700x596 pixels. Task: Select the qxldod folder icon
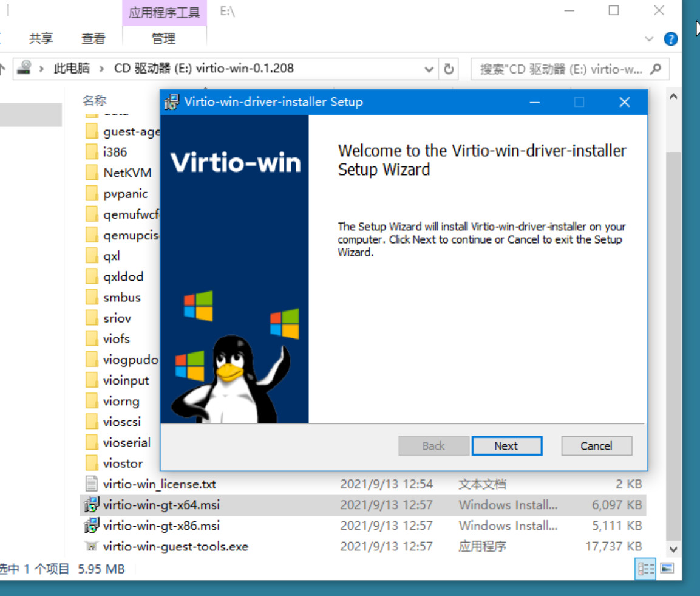92,276
